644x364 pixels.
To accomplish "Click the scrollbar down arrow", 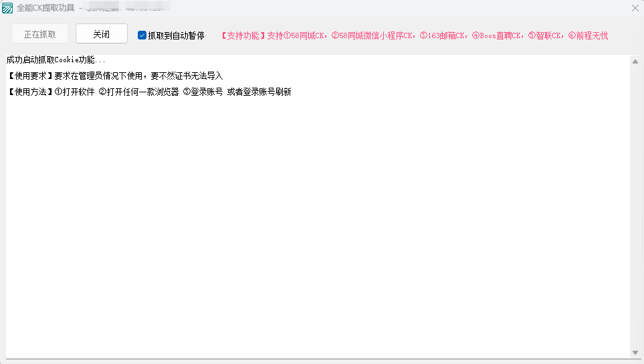I will click(x=635, y=353).
